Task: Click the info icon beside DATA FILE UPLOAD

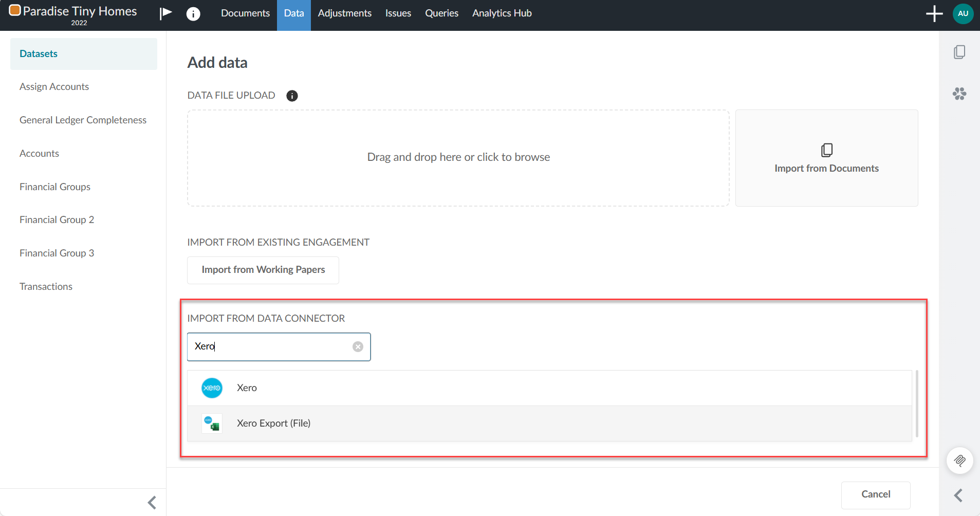Action: 291,96
